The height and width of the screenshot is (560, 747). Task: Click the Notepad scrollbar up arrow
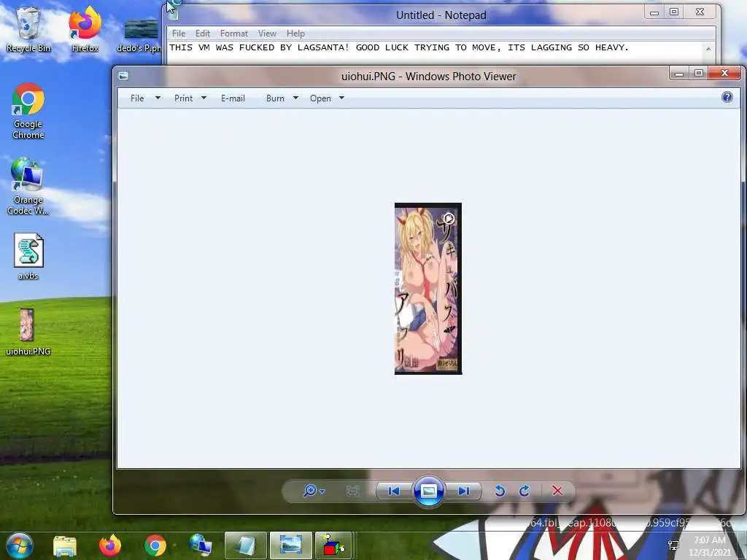(x=708, y=49)
